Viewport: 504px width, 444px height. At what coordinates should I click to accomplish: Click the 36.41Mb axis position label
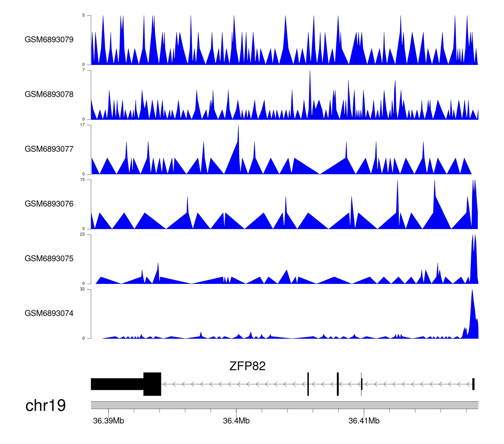pos(364,421)
